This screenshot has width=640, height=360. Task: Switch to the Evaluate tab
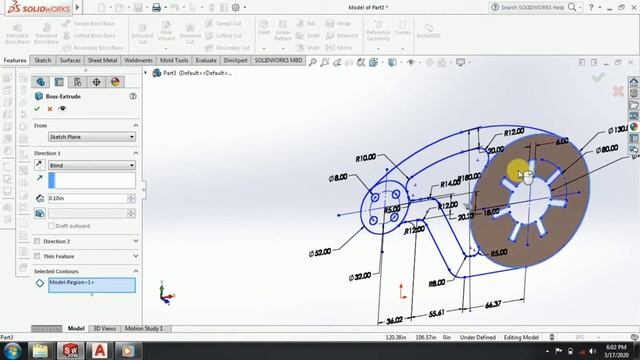click(206, 60)
